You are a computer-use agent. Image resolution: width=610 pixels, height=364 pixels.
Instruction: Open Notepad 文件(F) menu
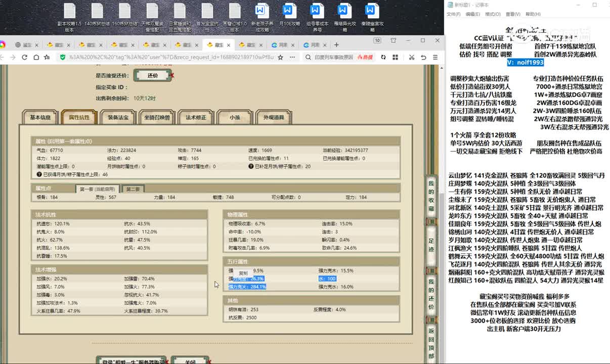pos(453,14)
